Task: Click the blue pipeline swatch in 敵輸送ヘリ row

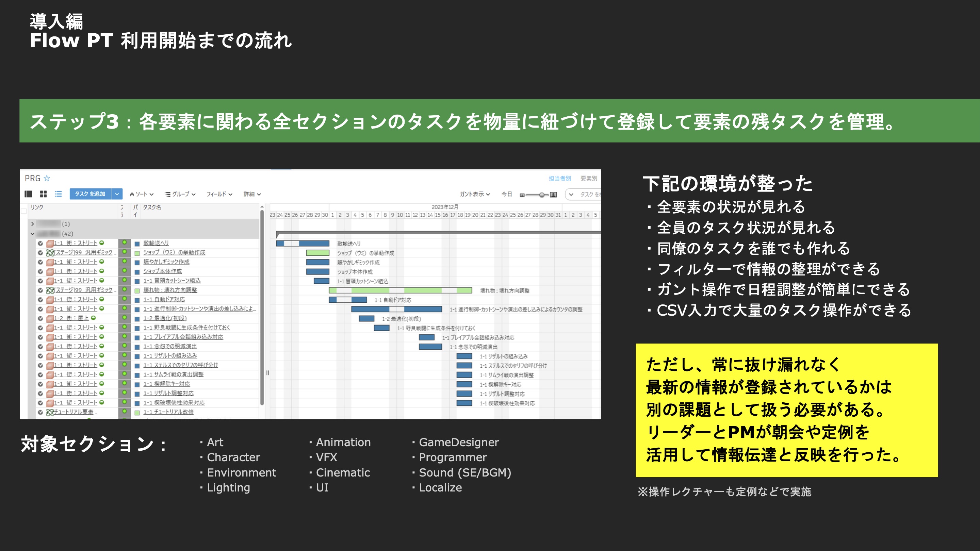Action: 137,244
